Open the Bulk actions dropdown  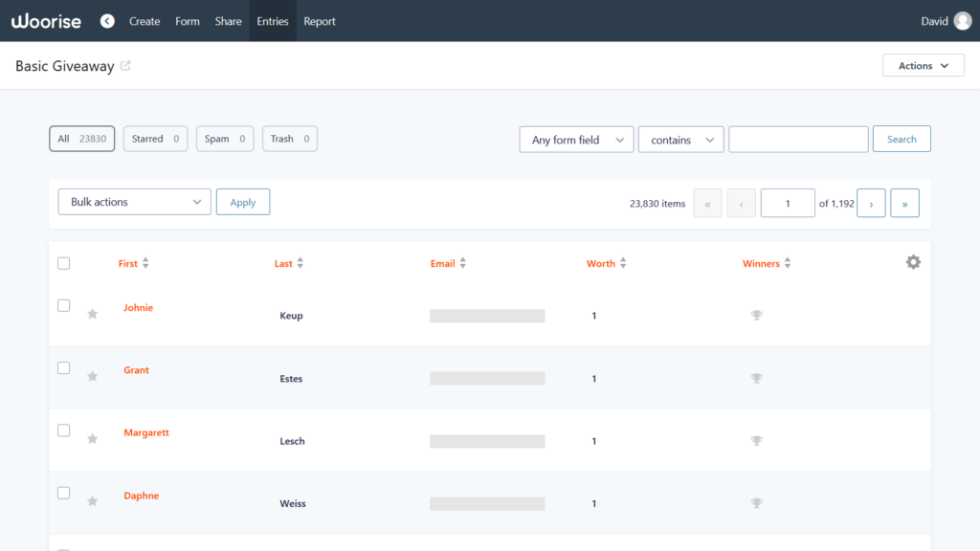134,201
